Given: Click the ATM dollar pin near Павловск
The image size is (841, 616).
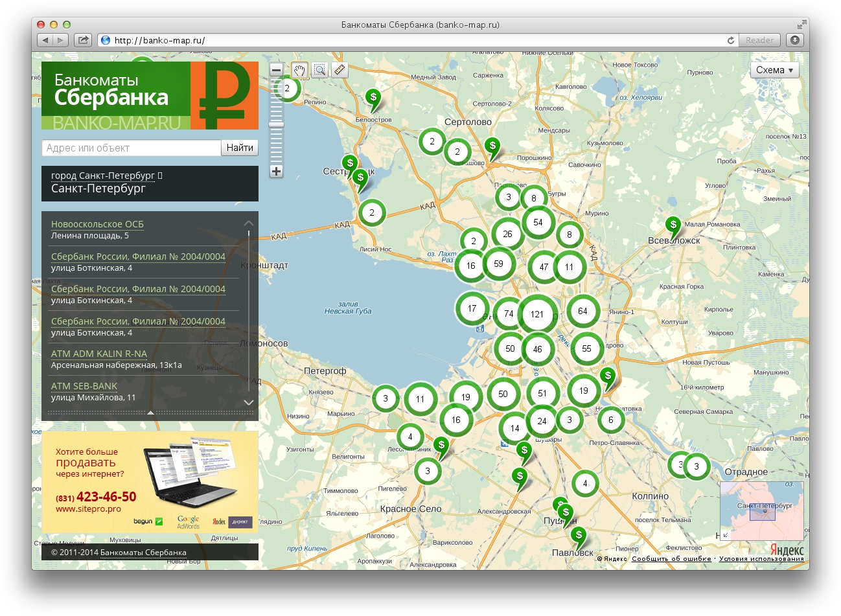Looking at the screenshot, I should (579, 538).
